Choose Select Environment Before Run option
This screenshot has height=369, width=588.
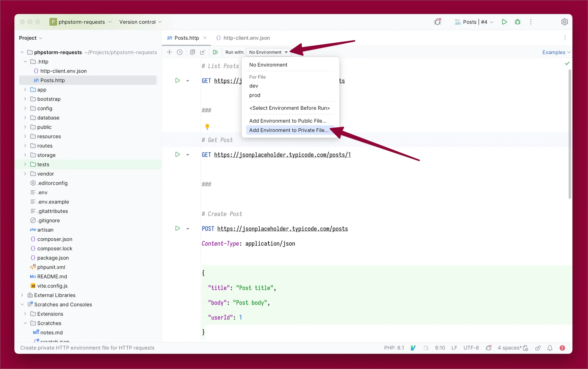290,108
